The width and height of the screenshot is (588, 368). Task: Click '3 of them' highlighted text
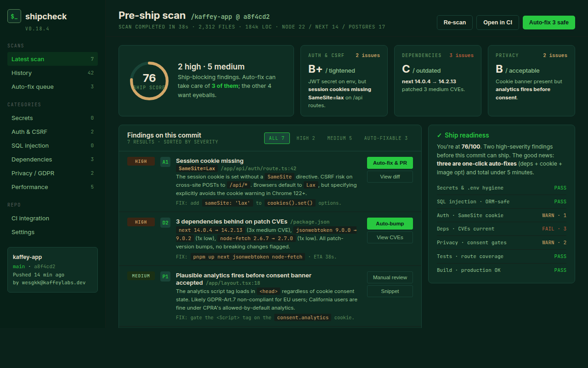coord(225,86)
